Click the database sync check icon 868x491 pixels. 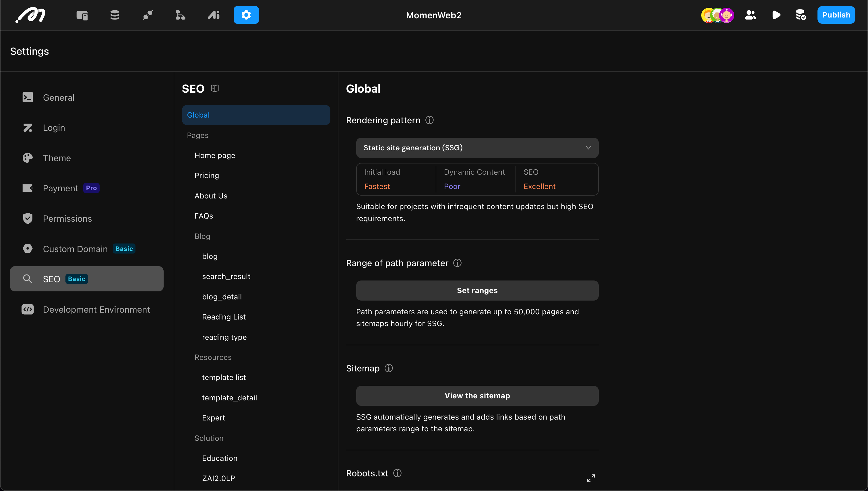(x=801, y=15)
